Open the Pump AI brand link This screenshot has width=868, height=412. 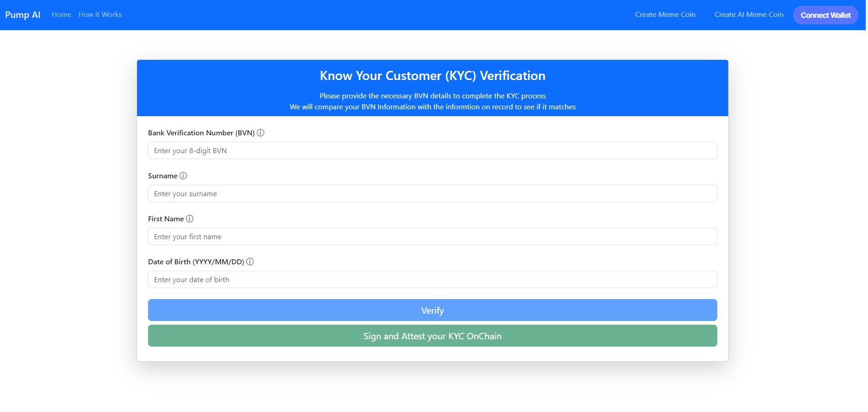pos(23,15)
